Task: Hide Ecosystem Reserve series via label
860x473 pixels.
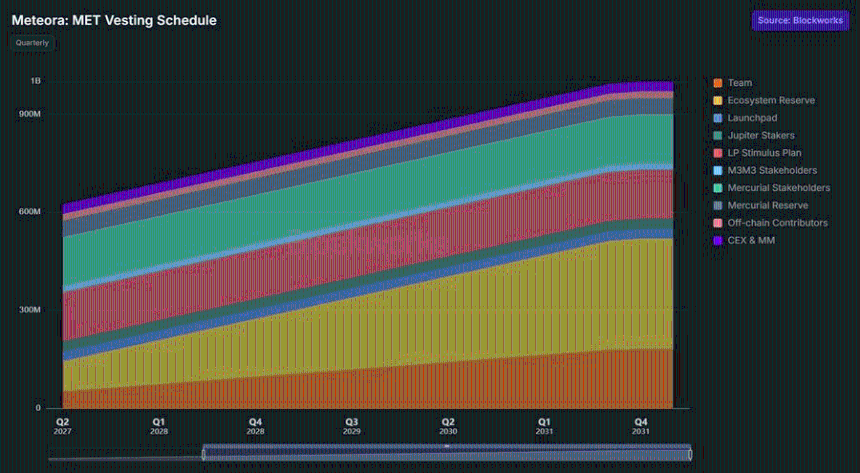Action: (771, 100)
